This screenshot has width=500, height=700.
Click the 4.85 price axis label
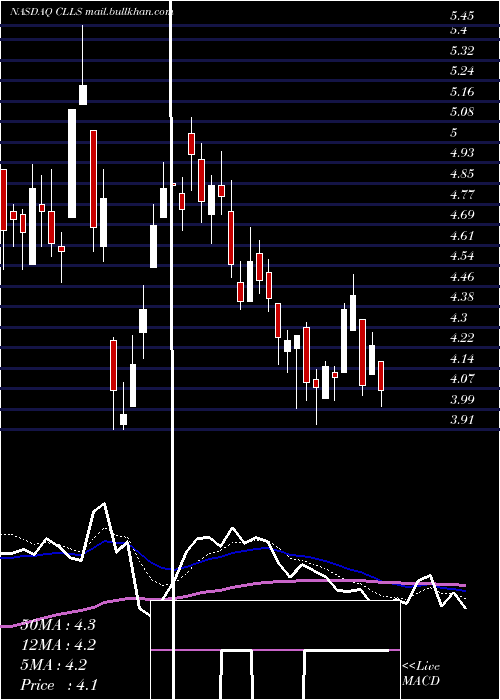pos(462,174)
